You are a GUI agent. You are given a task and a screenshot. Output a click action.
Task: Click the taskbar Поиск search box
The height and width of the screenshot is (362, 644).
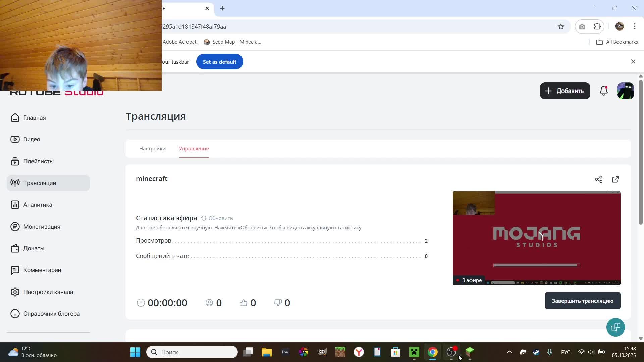[192, 352]
